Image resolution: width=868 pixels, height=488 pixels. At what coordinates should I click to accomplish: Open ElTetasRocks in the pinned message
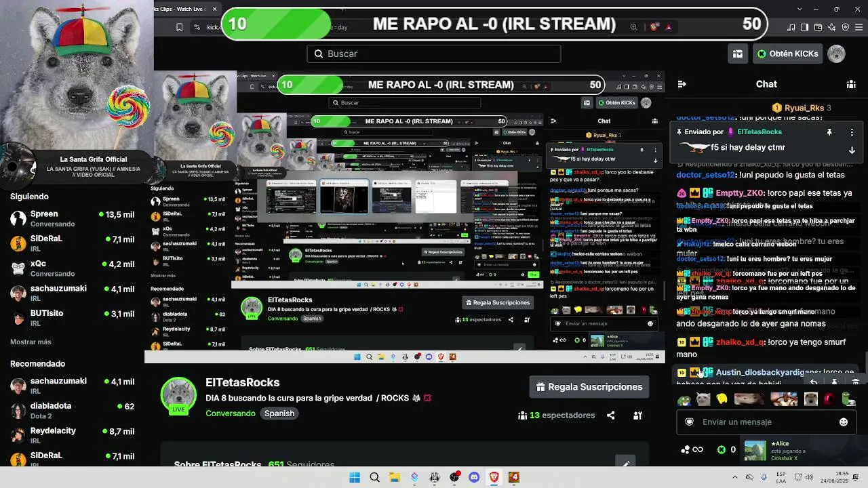point(759,132)
